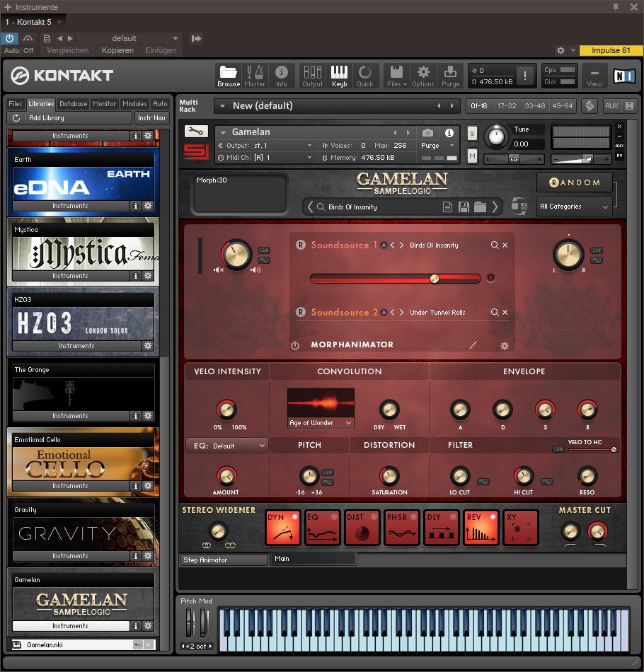Toggle the REV reverb effect
The height and width of the screenshot is (672, 644).
coord(481,528)
